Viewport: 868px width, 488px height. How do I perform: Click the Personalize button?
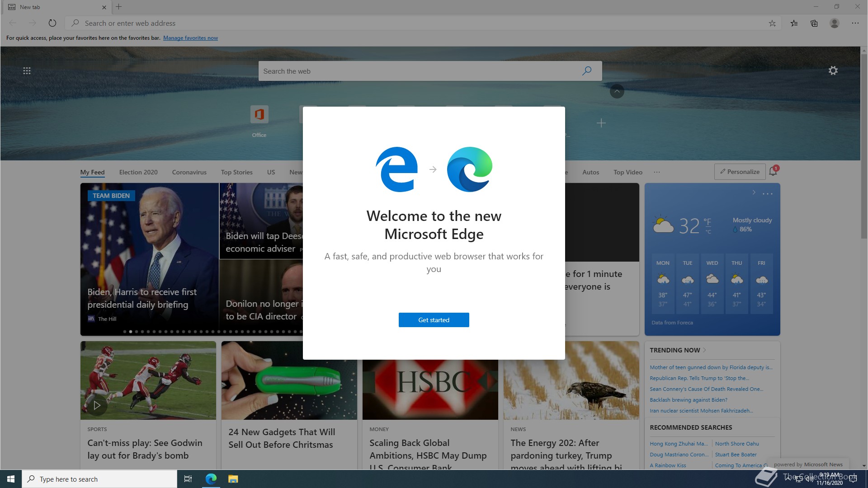pyautogui.click(x=740, y=172)
